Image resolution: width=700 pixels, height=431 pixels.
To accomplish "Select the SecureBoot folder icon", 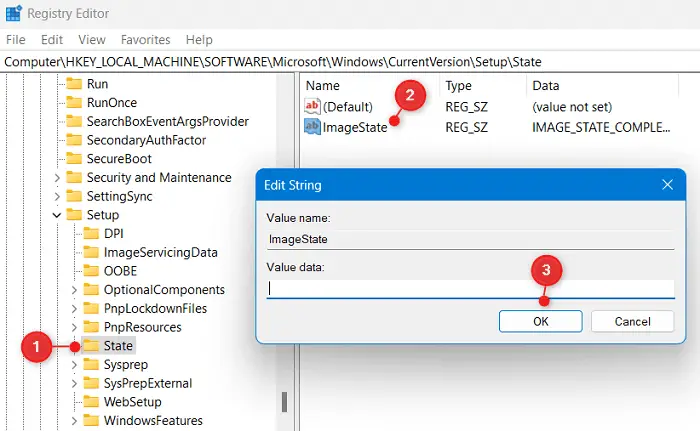I will [74, 159].
